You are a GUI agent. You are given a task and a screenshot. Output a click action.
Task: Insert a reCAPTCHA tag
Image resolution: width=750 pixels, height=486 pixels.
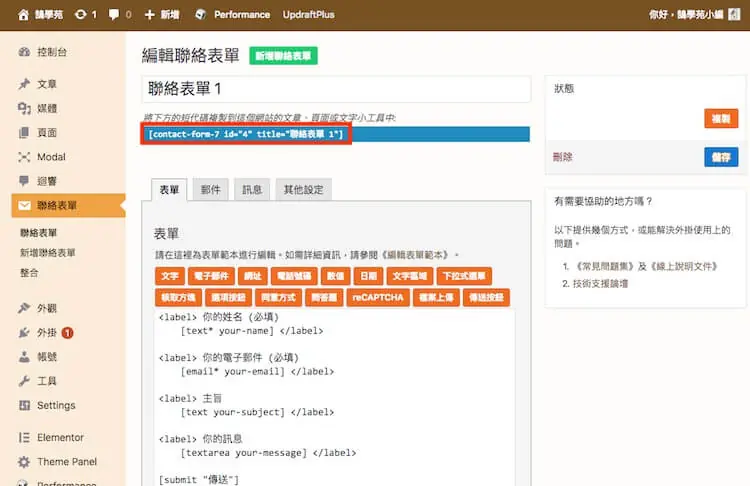click(378, 298)
